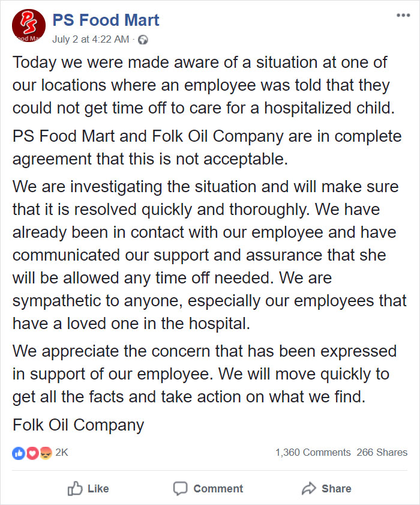Click the public globe privacy icon
Viewport: 420px width, 505px height.
click(143, 40)
